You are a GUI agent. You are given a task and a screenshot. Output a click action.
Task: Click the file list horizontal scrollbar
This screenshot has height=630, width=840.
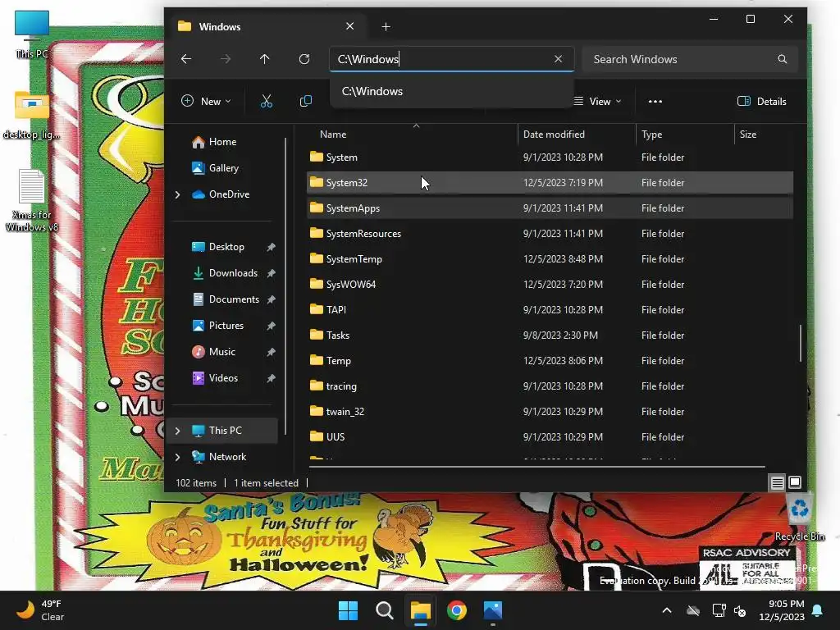536,467
